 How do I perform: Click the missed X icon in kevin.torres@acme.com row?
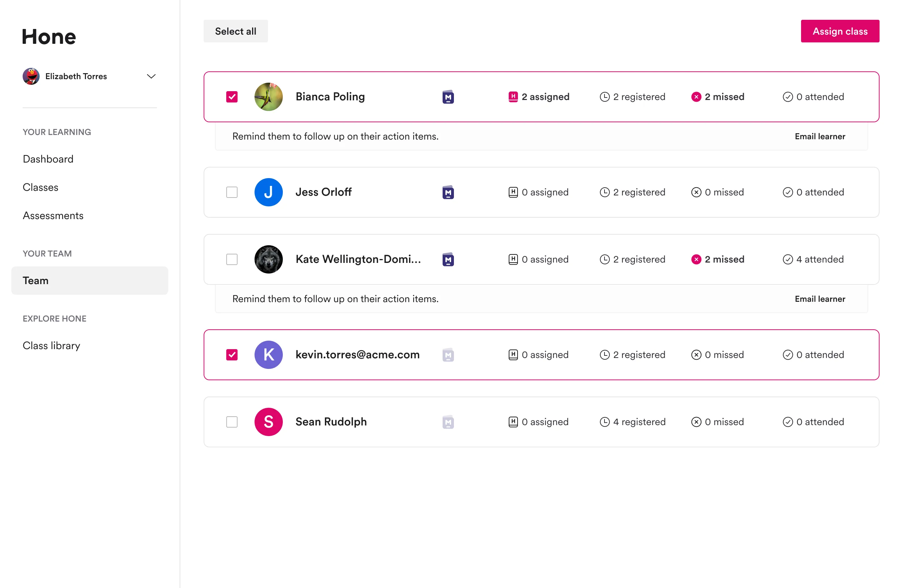tap(696, 355)
